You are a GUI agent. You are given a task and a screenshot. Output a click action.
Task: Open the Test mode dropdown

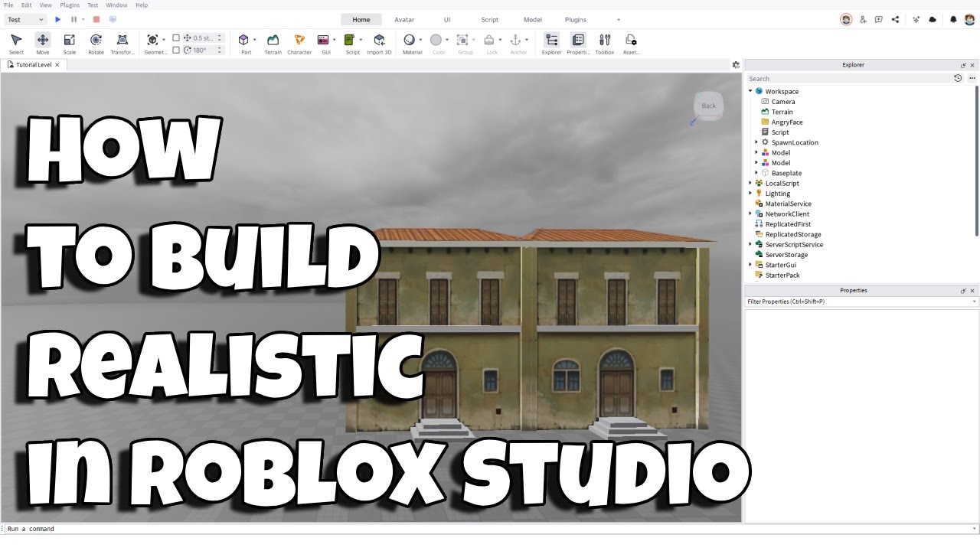(26, 19)
